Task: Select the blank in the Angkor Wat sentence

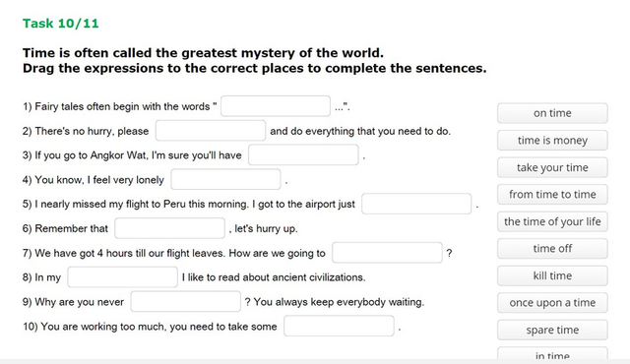Action: (303, 154)
